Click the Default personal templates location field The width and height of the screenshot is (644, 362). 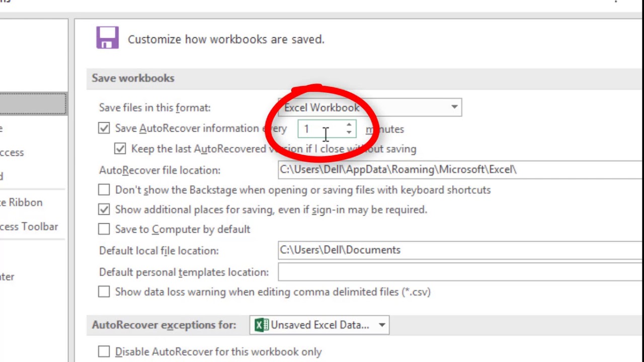pos(460,272)
